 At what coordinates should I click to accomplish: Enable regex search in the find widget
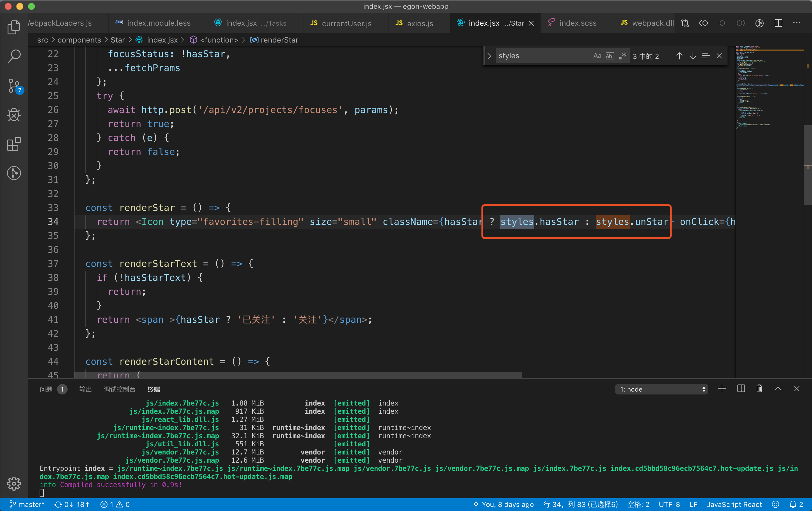(x=622, y=56)
